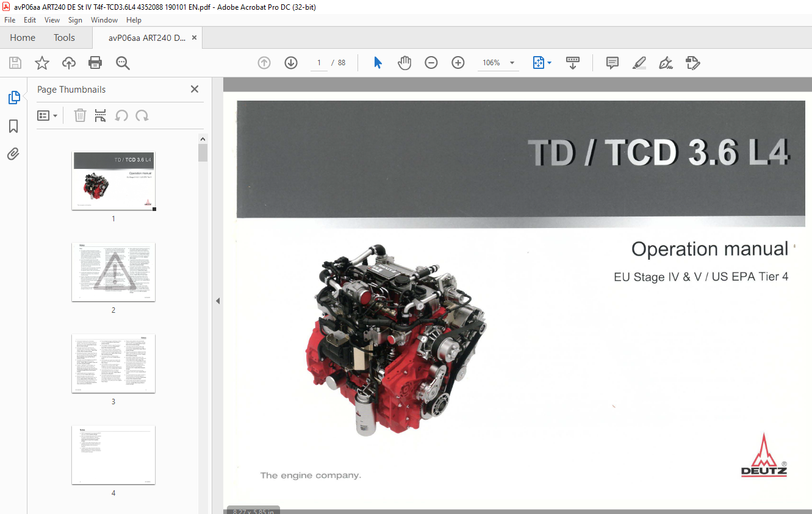Close the avP06aa ART240 document tab
The height and width of the screenshot is (514, 812).
pos(194,38)
